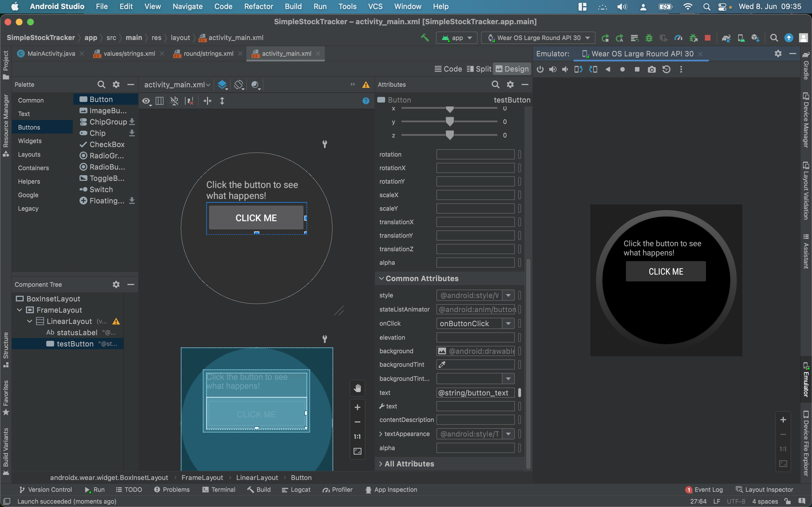The image size is (812, 507).
Task: Collapse the LinearLayout tree node
Action: [x=30, y=321]
